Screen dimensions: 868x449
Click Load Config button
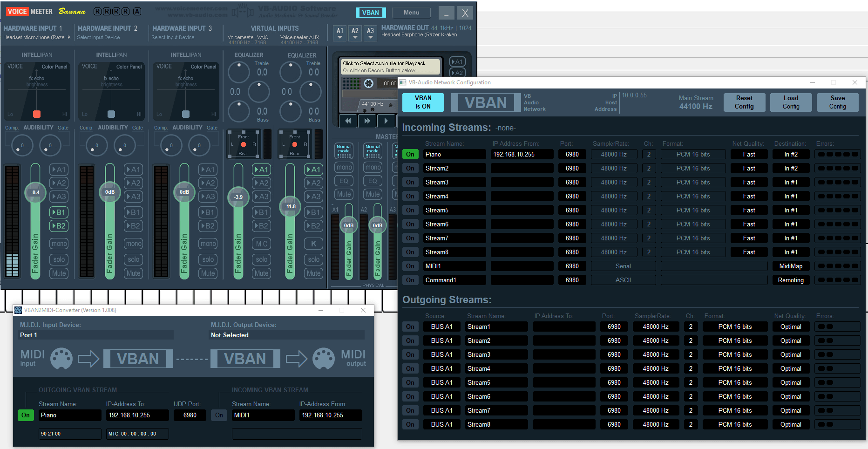tap(791, 102)
